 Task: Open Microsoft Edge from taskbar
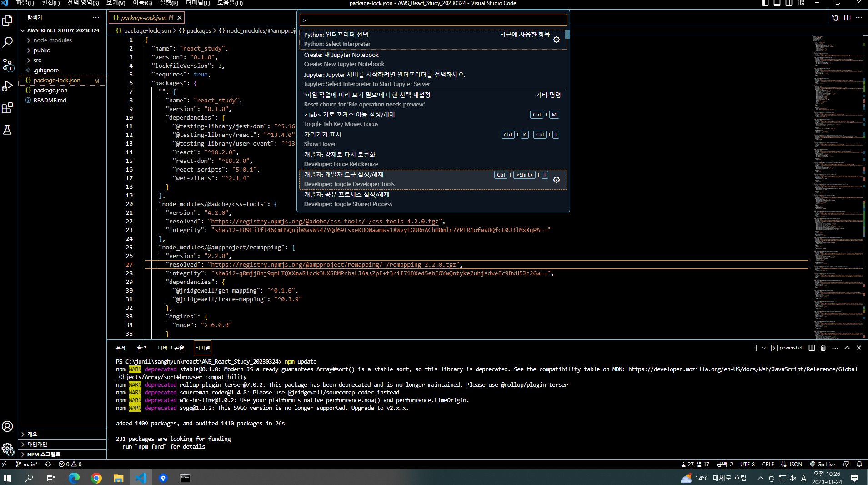[74, 478]
